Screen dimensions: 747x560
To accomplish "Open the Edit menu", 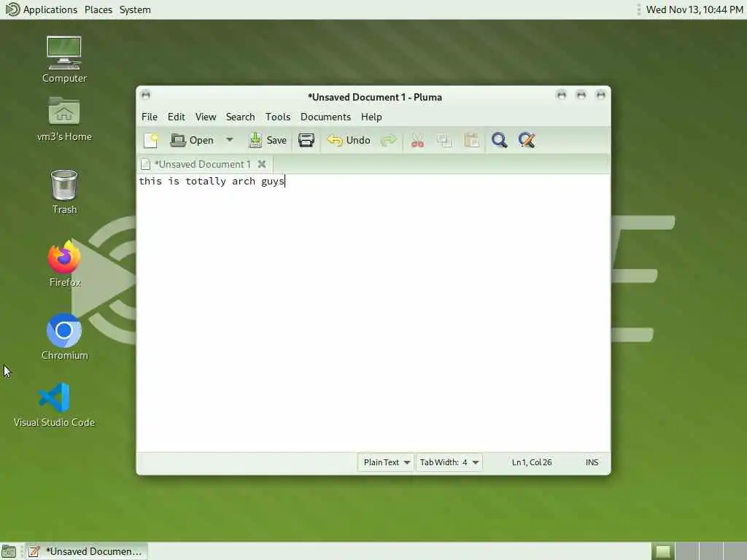I will [x=177, y=117].
